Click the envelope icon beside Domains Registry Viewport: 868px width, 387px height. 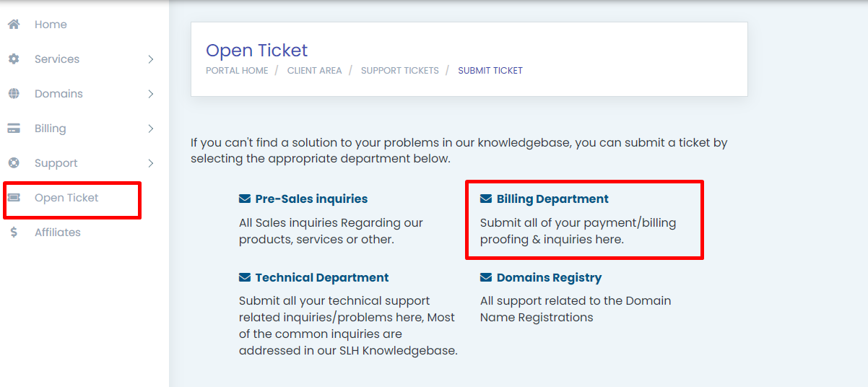pyautogui.click(x=486, y=277)
